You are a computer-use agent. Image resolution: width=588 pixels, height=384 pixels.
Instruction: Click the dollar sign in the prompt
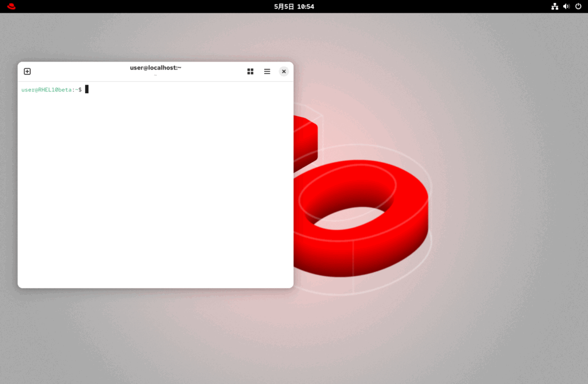(80, 90)
